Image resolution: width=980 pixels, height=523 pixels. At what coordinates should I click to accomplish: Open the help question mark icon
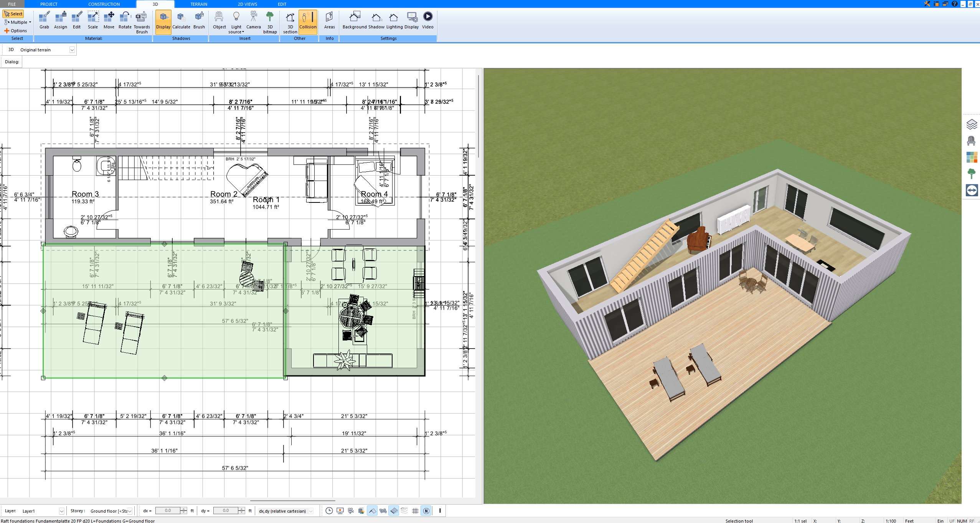954,4
